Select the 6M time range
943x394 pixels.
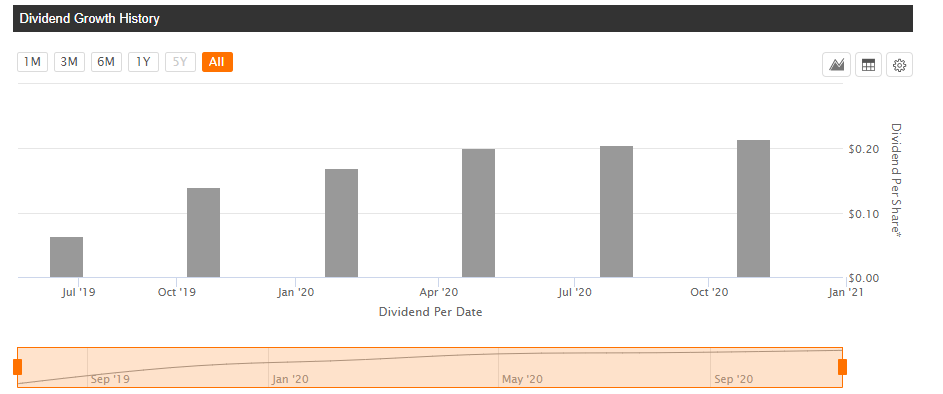pyautogui.click(x=106, y=62)
